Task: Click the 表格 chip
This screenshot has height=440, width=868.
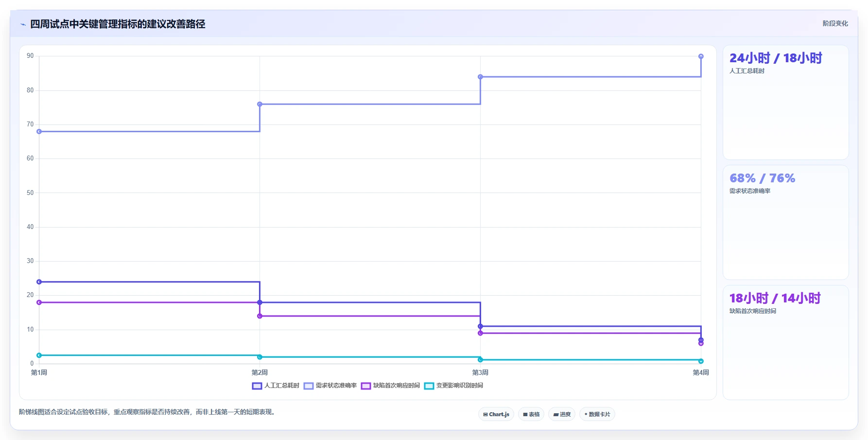Action: click(x=531, y=414)
